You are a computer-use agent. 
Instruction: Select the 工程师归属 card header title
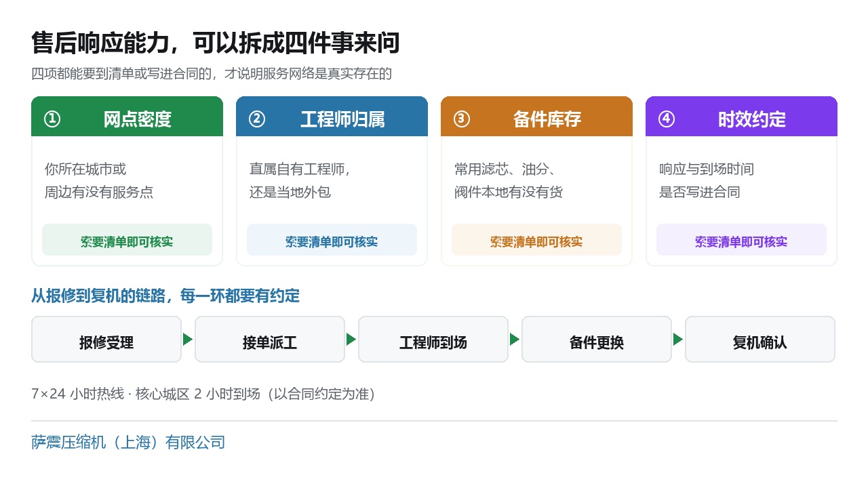pyautogui.click(x=342, y=119)
